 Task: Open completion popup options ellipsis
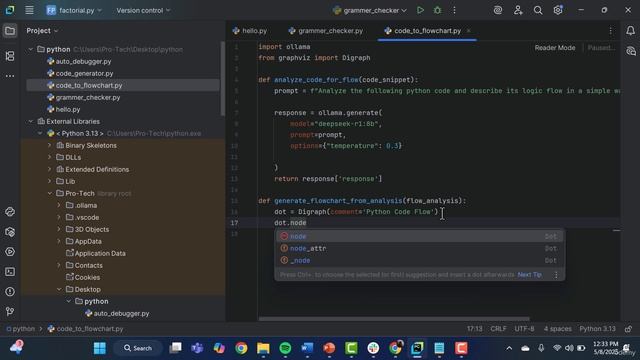pos(556,275)
